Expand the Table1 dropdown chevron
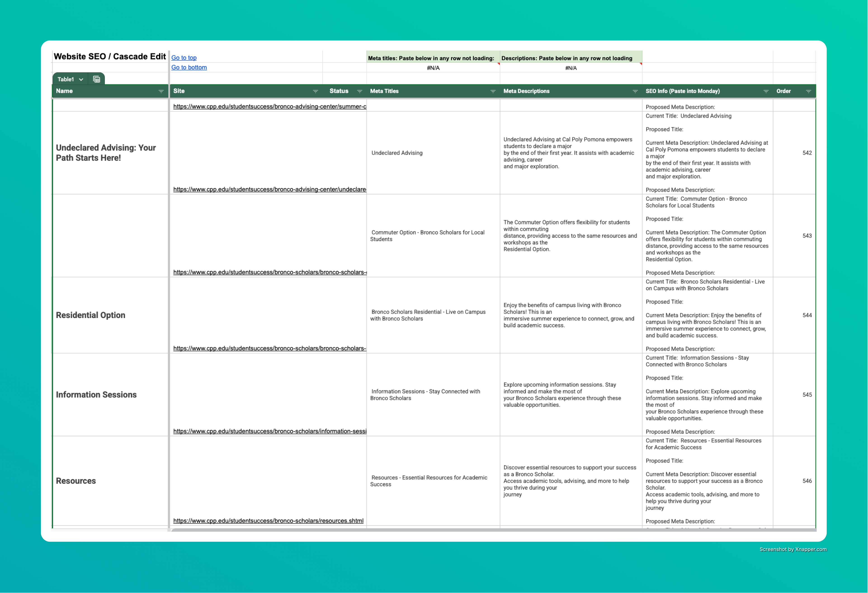 (81, 80)
